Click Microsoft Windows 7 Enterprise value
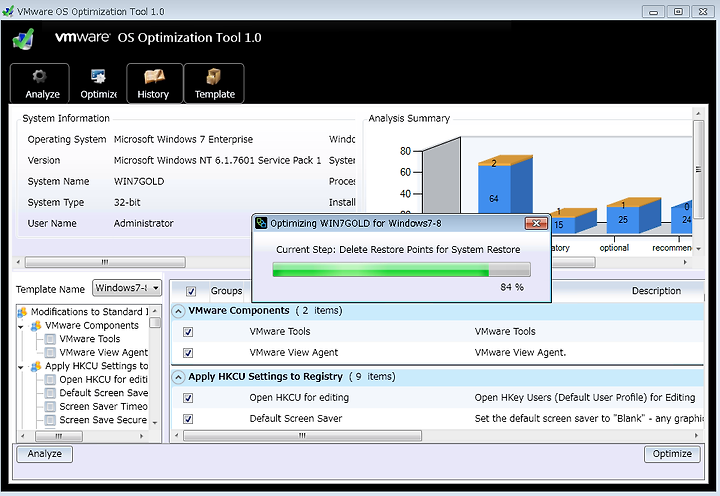Viewport: 720px width, 496px height. [183, 139]
